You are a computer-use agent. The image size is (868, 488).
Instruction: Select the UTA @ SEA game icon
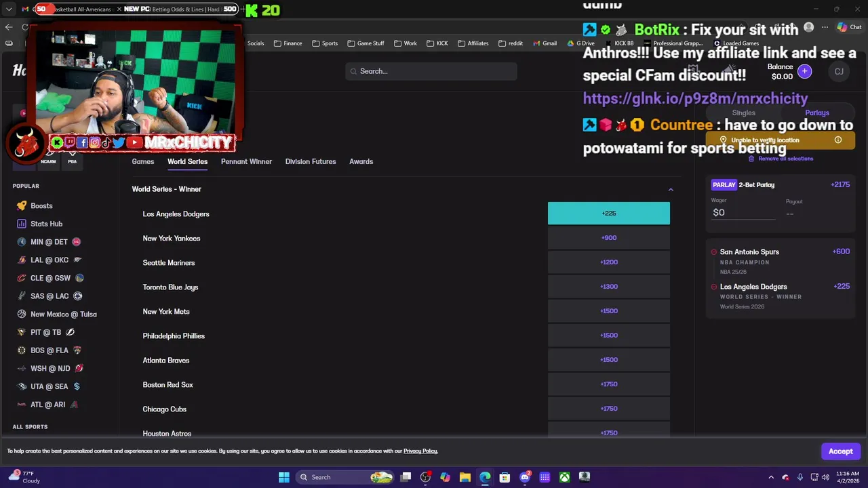tap(22, 386)
